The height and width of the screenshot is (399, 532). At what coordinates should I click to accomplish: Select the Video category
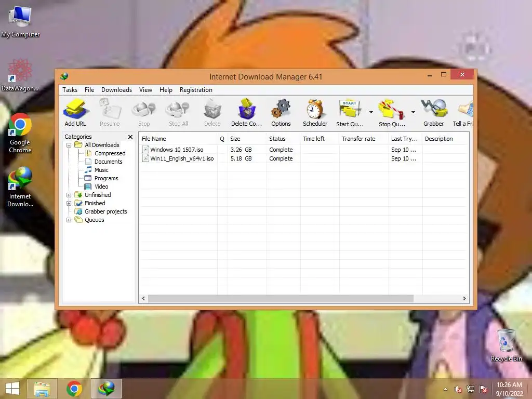(x=101, y=187)
